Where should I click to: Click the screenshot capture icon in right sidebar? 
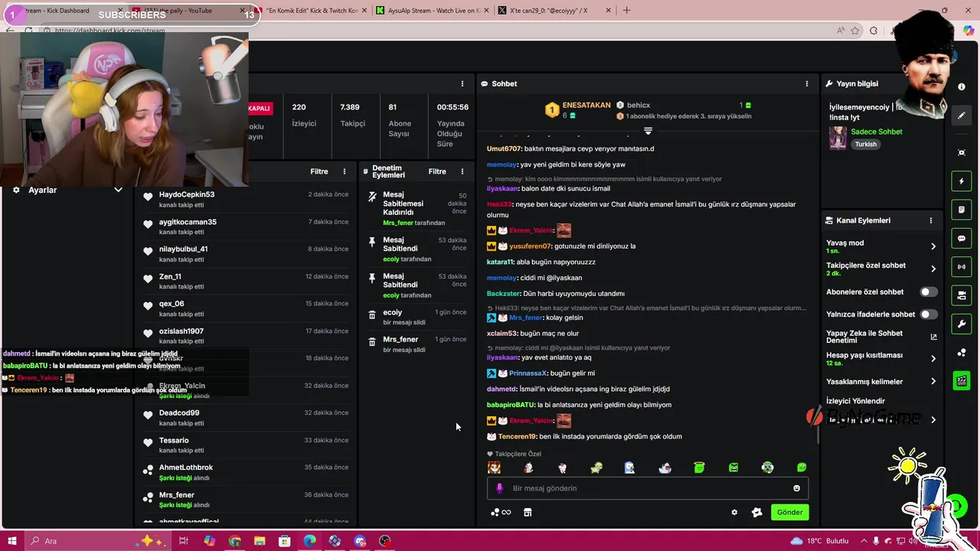point(962,152)
